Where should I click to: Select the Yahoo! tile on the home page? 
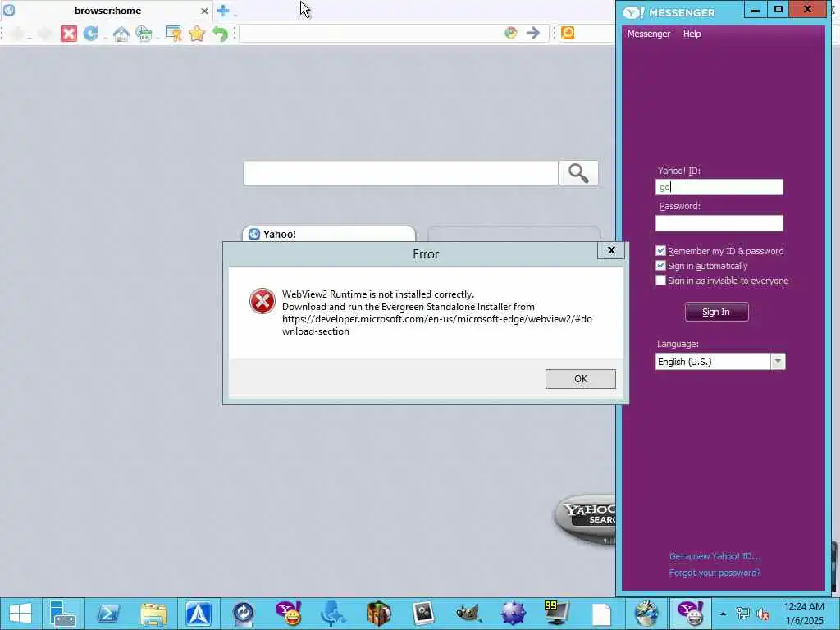tap(329, 234)
